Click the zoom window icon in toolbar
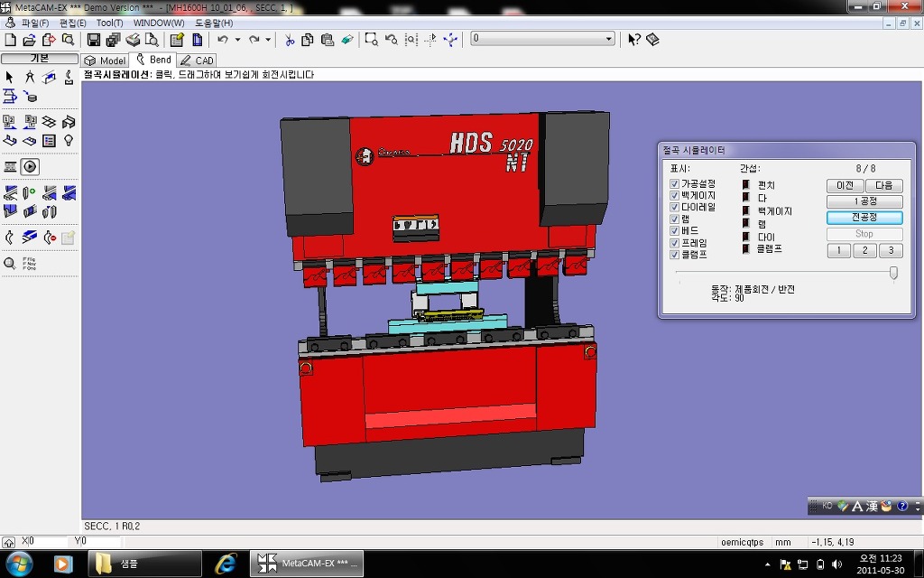 (371, 40)
